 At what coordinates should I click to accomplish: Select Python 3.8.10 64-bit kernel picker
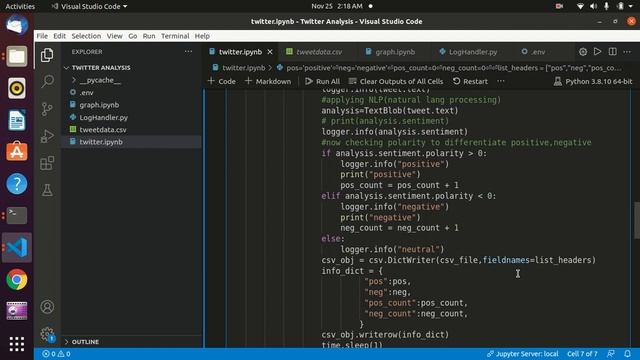pyautogui.click(x=593, y=81)
